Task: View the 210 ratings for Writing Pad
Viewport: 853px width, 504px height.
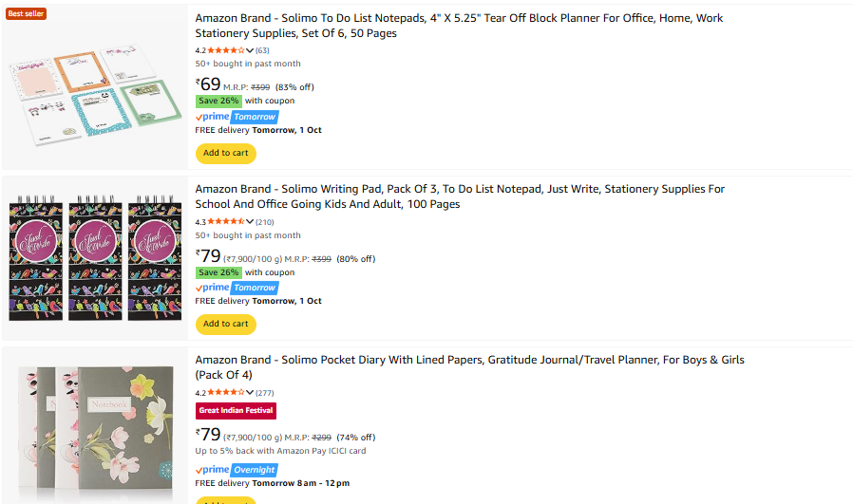Action: click(265, 222)
